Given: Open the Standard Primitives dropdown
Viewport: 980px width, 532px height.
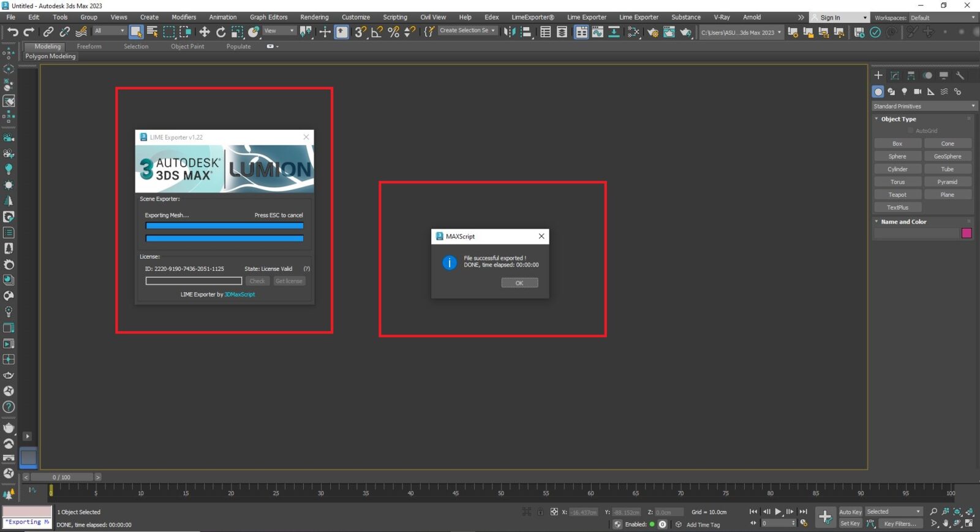Looking at the screenshot, I should [924, 106].
